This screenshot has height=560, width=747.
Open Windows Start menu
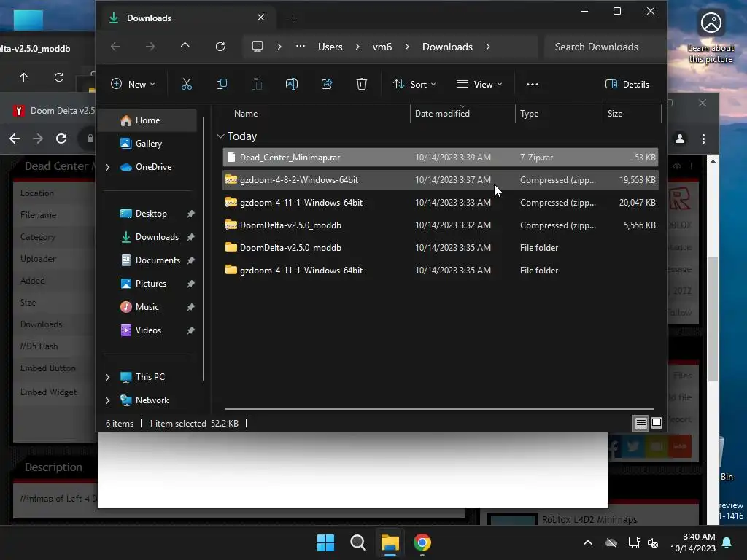tap(326, 542)
